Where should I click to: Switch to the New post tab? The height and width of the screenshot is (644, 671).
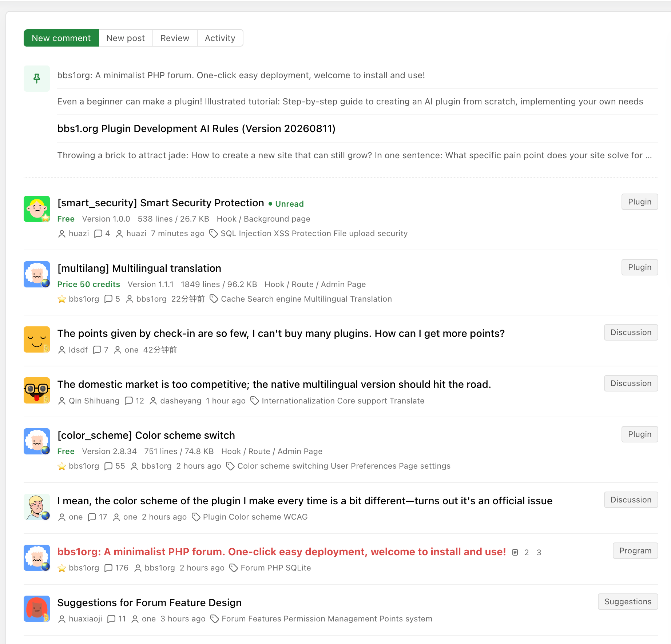tap(126, 38)
